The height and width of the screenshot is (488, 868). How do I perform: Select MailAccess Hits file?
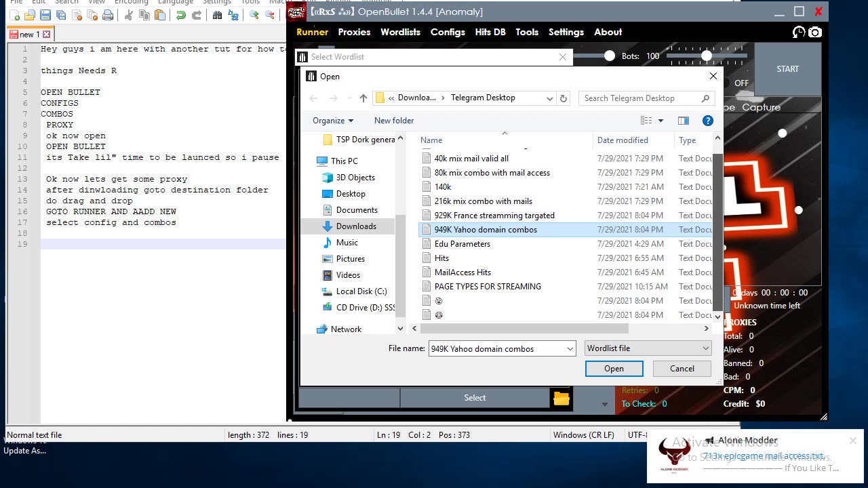tap(462, 272)
